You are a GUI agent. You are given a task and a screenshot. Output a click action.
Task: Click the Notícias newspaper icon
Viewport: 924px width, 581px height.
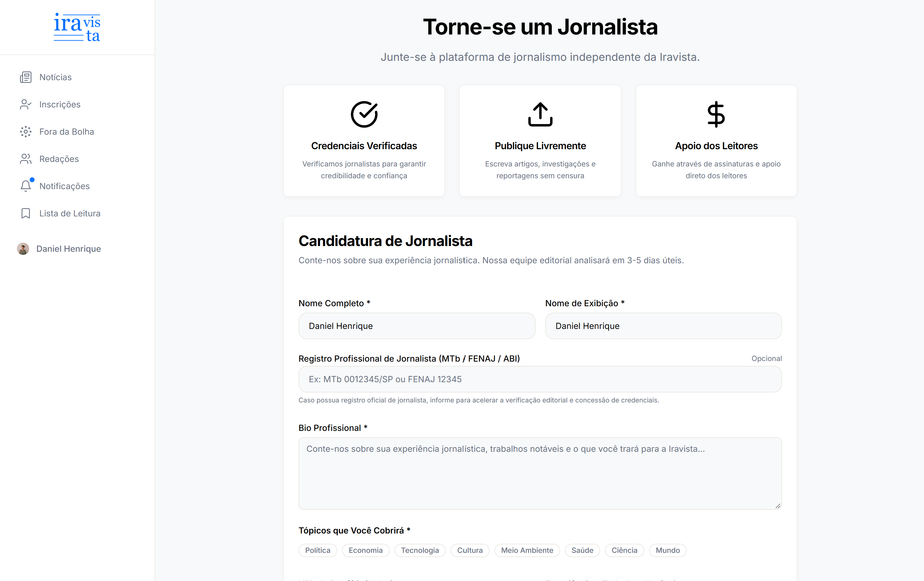[26, 77]
